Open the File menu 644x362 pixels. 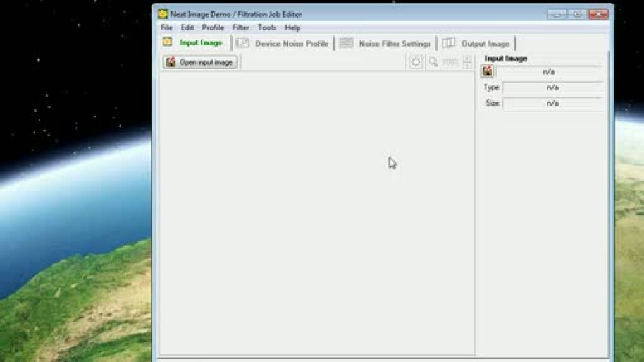pyautogui.click(x=166, y=28)
